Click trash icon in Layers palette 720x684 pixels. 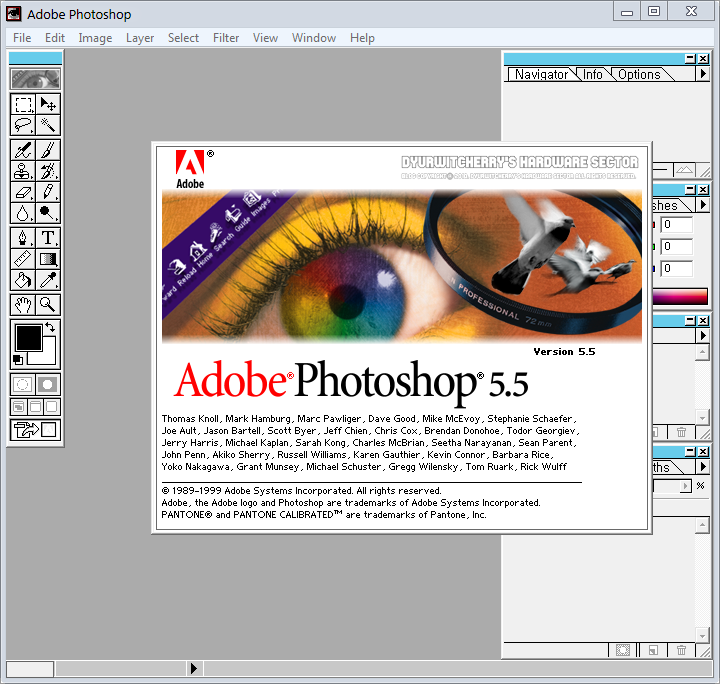[x=681, y=650]
